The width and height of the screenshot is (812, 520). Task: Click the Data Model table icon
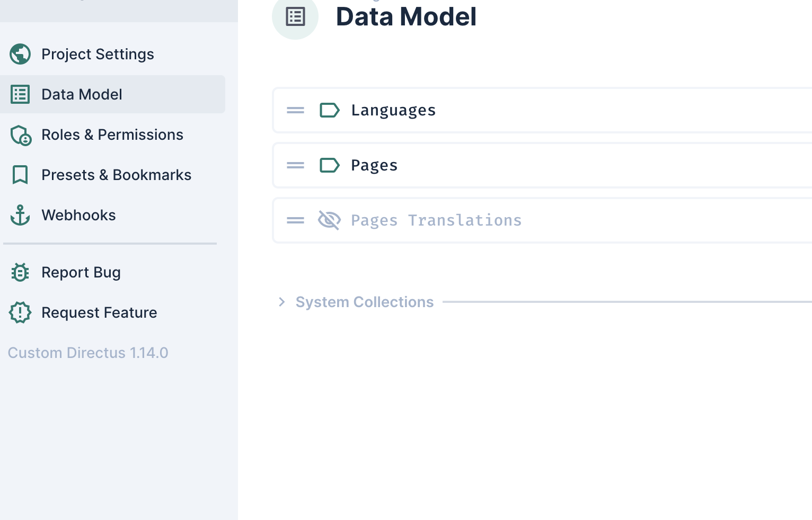click(20, 94)
